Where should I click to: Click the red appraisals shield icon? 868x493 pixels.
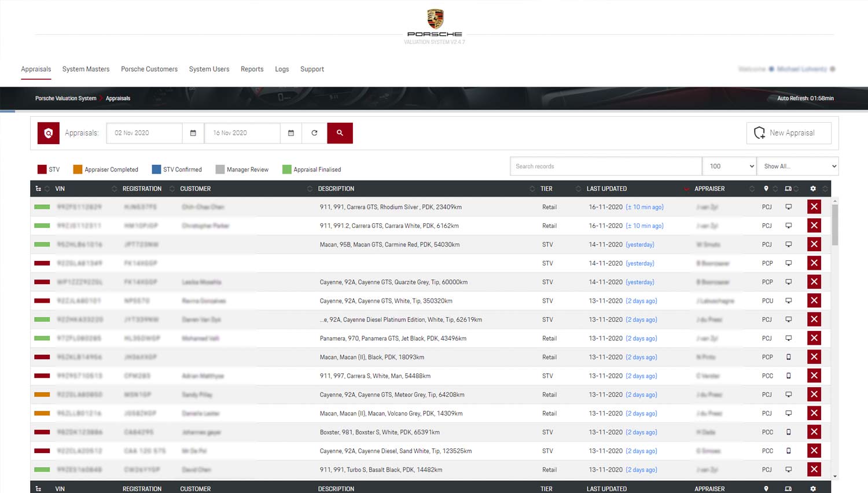tap(49, 133)
